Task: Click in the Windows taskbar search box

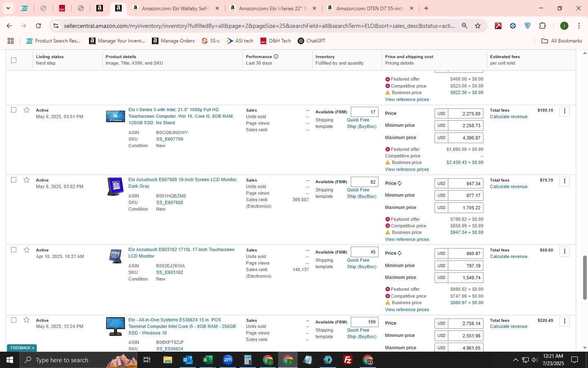Action: click(78, 360)
